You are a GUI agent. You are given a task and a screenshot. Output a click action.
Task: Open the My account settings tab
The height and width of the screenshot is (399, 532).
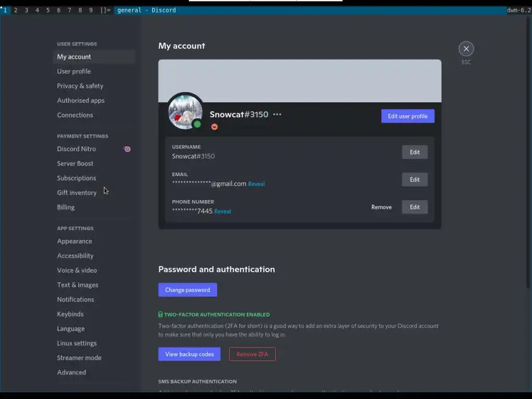pos(94,57)
